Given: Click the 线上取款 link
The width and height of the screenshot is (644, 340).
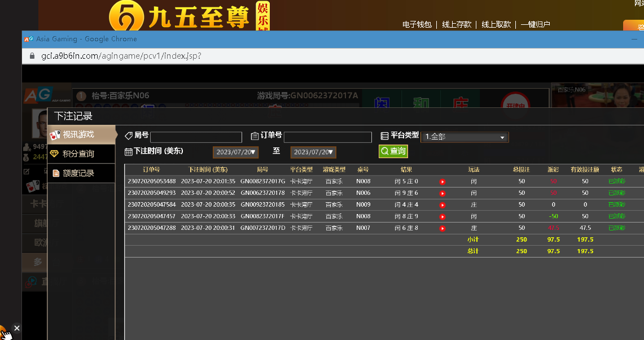Looking at the screenshot, I should (x=496, y=25).
